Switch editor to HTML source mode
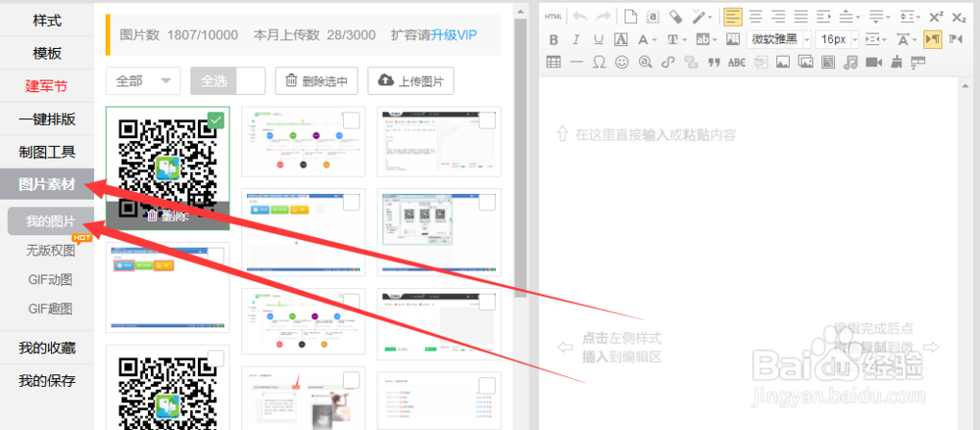 [x=553, y=17]
